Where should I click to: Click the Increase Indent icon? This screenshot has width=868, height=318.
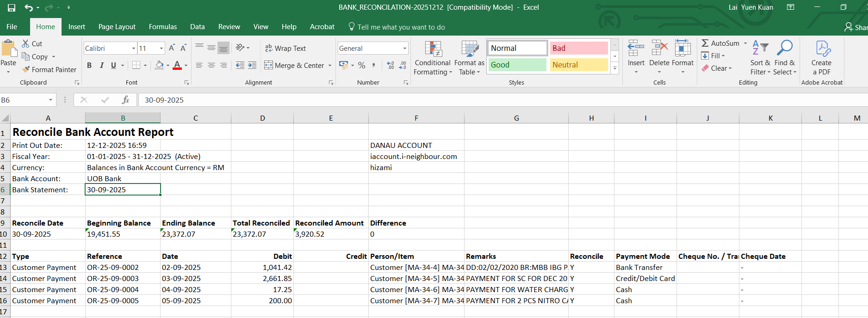coord(252,65)
